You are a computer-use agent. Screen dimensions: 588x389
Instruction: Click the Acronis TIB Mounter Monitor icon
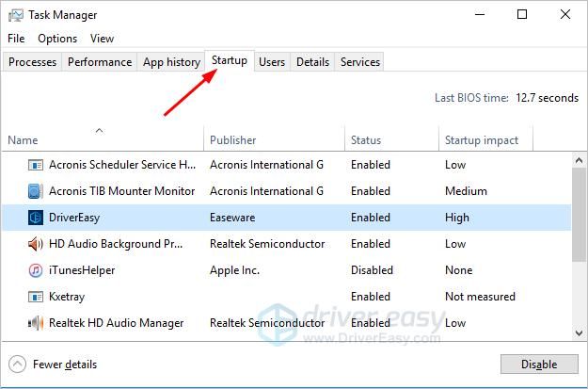pos(36,191)
